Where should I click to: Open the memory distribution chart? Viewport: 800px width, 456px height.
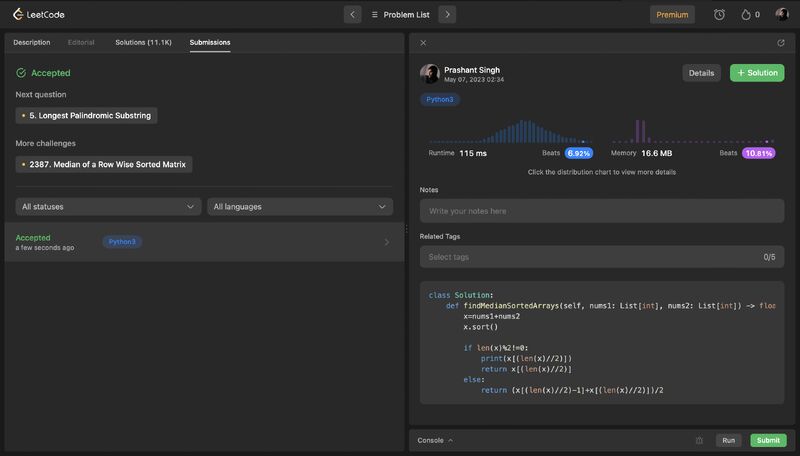coord(693,132)
